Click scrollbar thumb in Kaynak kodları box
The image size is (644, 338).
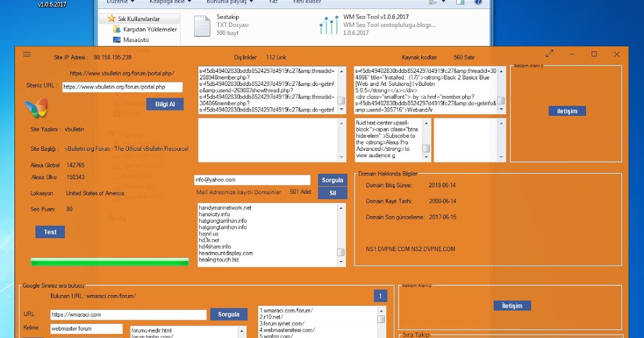click(x=501, y=100)
